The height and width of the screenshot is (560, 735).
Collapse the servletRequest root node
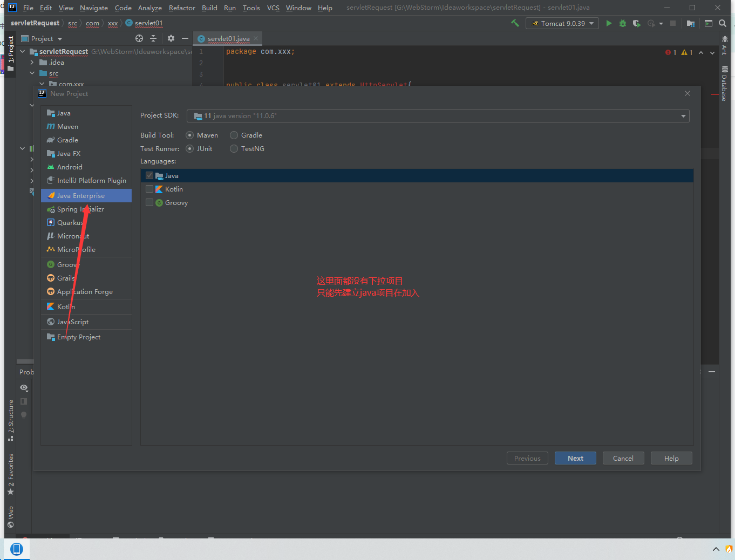pyautogui.click(x=23, y=51)
